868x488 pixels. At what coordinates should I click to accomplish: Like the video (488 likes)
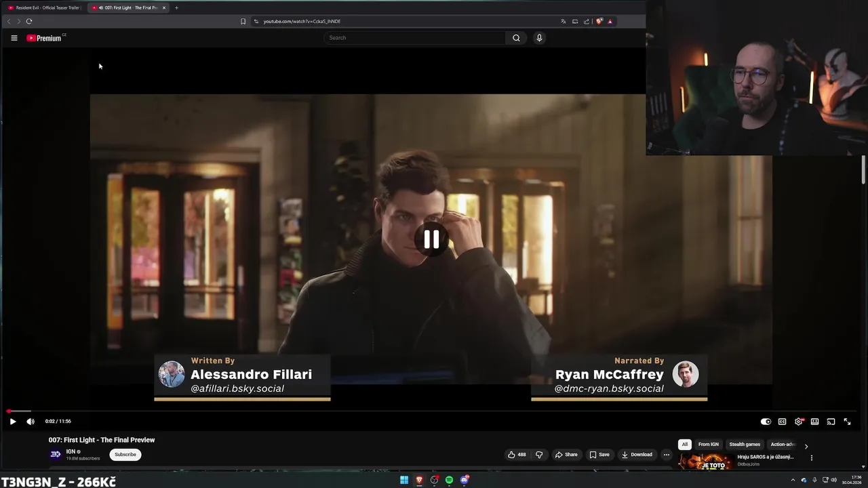[x=517, y=455]
